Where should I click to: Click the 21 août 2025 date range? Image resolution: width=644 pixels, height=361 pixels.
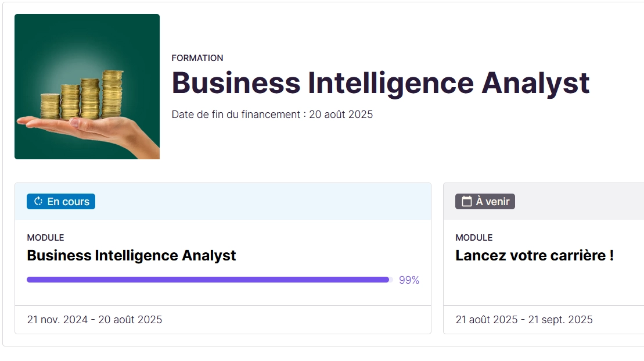click(524, 320)
